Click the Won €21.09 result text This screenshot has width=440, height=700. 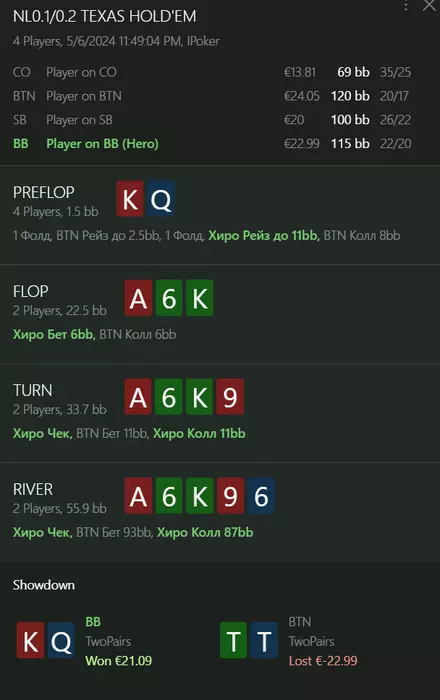(119, 661)
